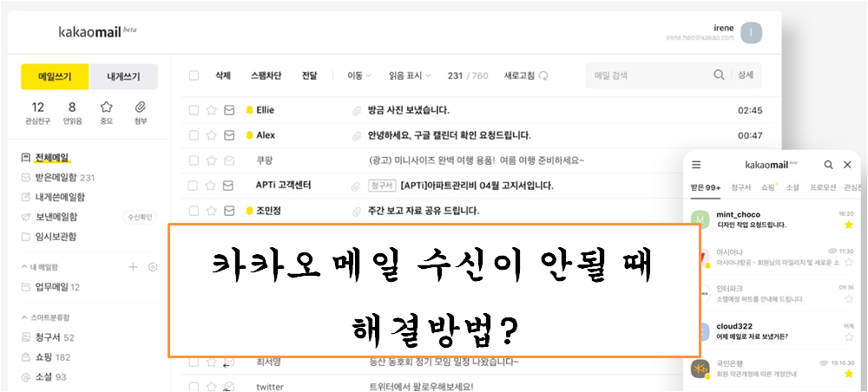The image size is (868, 392).
Task: Open the irene profile avatar
Action: coord(751,33)
